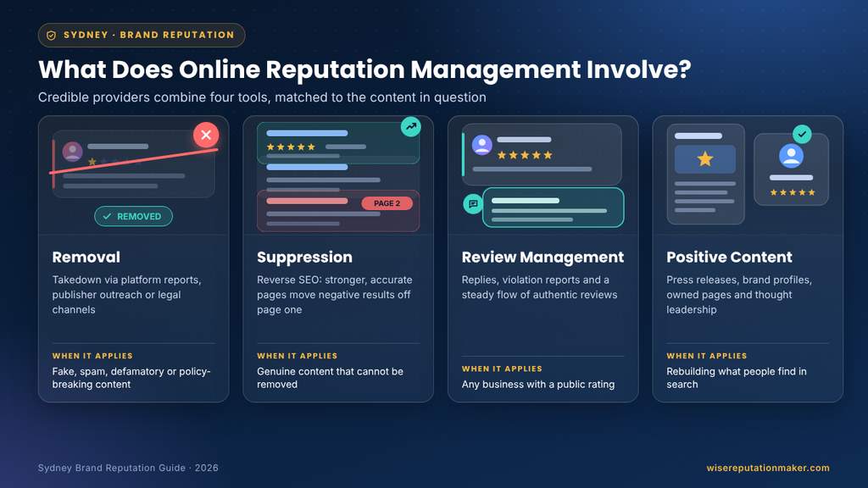This screenshot has width=868, height=488.
Task: Click the Suppression card title
Action: (304, 258)
